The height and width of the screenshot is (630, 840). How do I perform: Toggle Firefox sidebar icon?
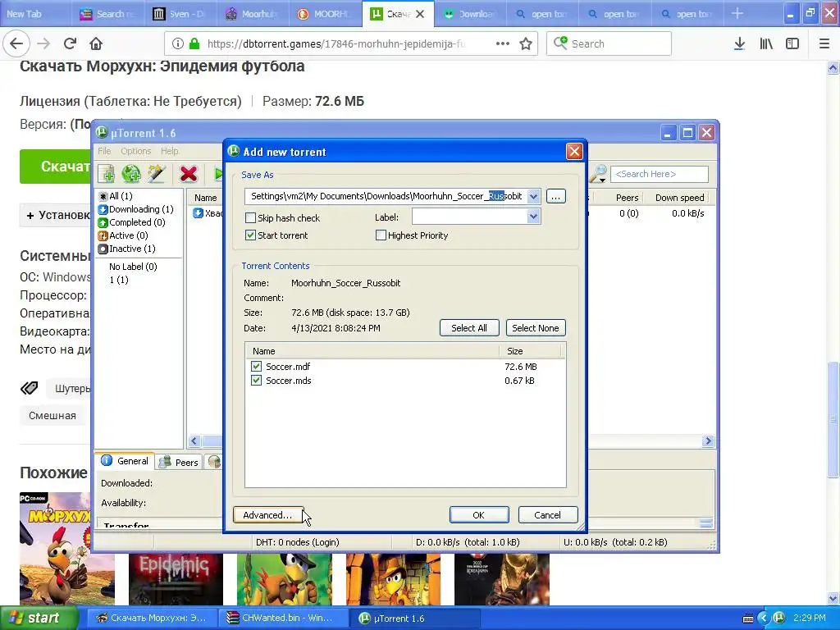(792, 44)
